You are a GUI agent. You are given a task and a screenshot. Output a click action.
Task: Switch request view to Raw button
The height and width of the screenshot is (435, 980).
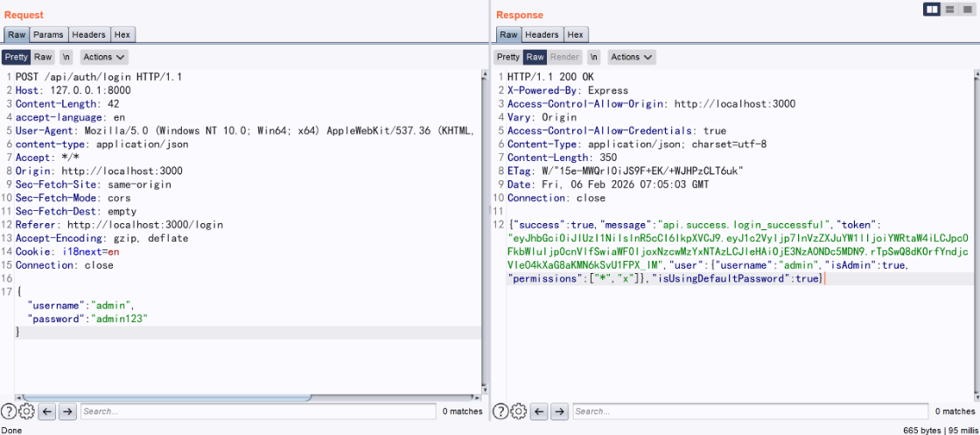(x=44, y=57)
